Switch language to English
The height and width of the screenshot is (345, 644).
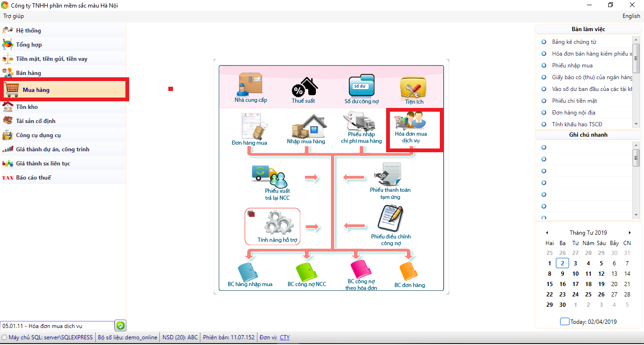point(631,16)
